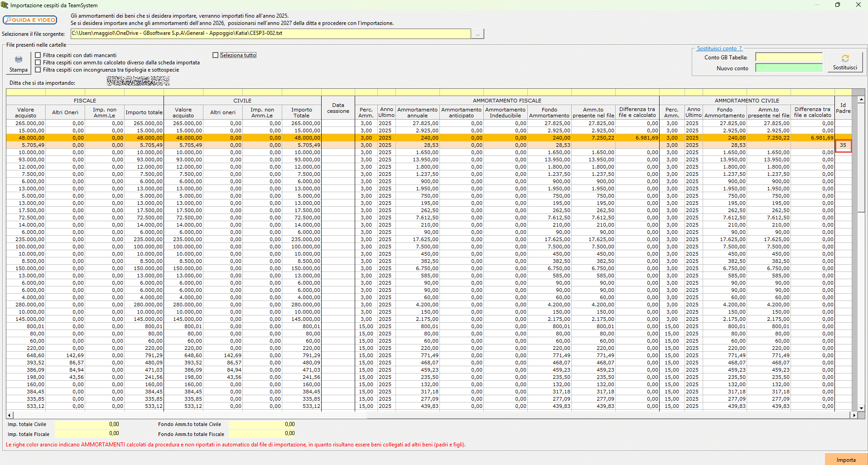
Task: Click Imp. totale Fiscale value field
Action: pyautogui.click(x=87, y=434)
